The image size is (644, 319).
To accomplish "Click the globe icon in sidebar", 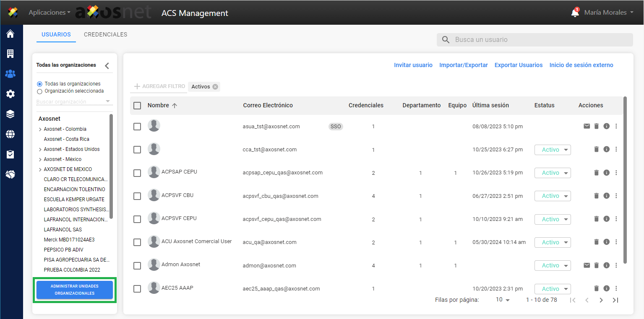I will pos(10,134).
